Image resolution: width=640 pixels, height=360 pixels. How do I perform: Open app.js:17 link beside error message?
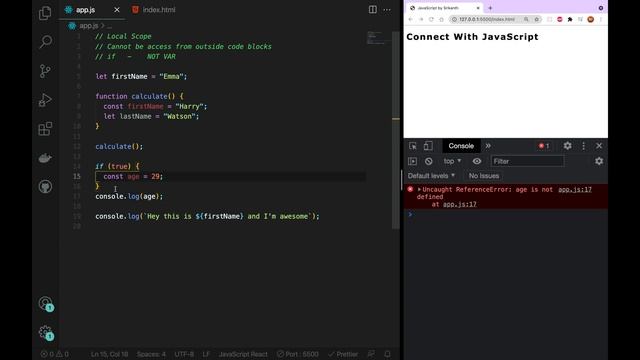click(575, 189)
